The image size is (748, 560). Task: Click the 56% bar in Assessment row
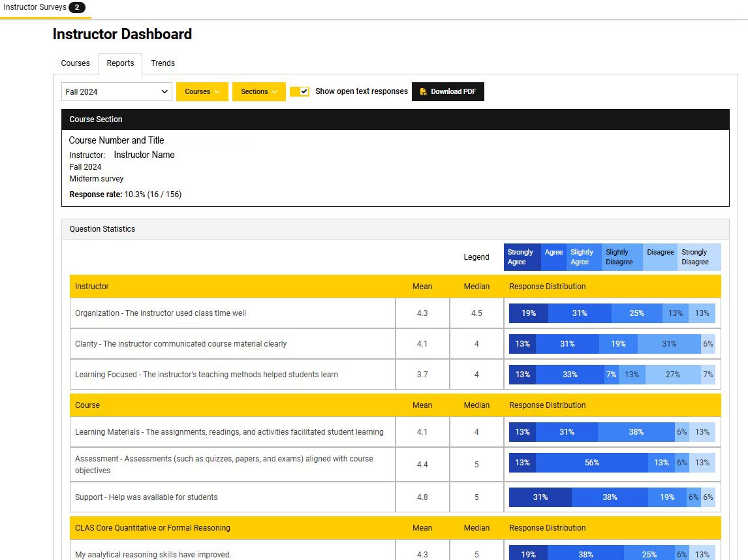pos(591,463)
